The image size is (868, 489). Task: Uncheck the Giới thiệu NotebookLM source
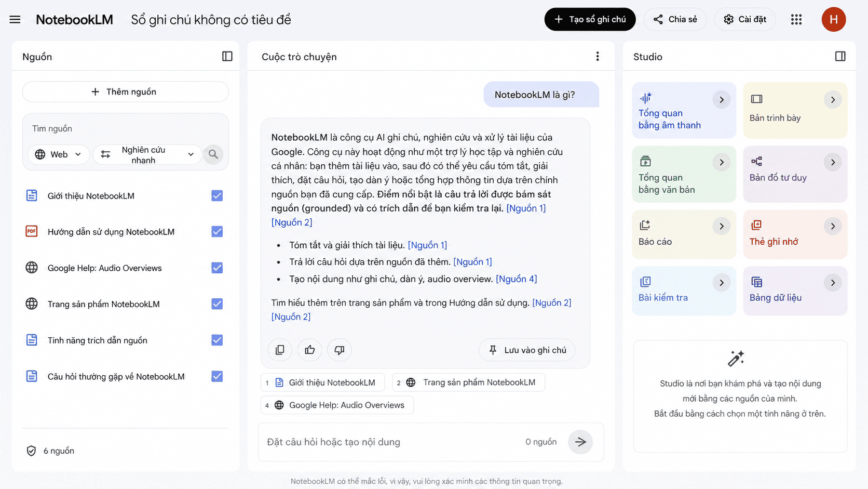point(217,195)
